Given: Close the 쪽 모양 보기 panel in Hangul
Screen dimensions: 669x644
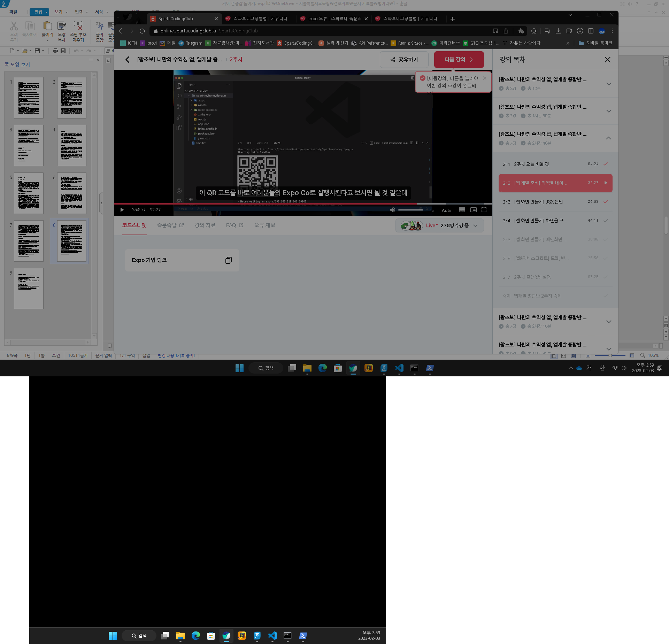Looking at the screenshot, I should coord(98,60).
